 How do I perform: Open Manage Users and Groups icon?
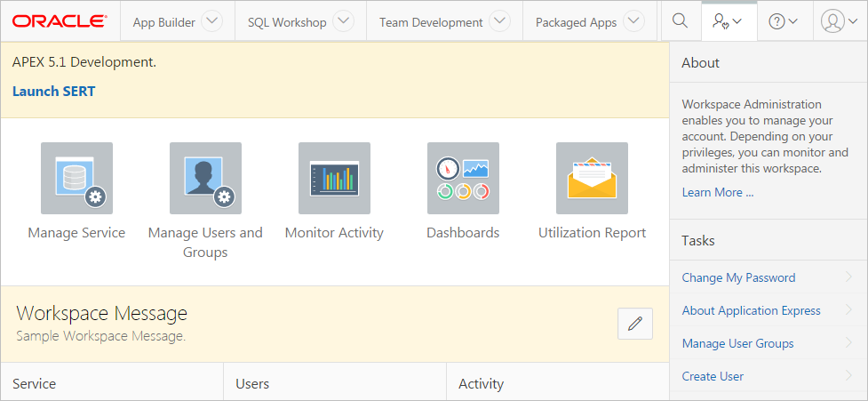coord(205,178)
